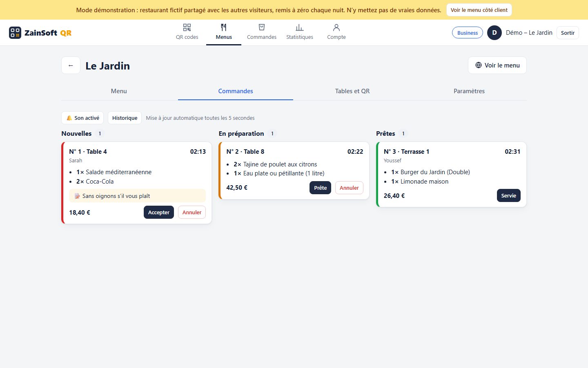Open the Paramètres tab

(x=469, y=91)
